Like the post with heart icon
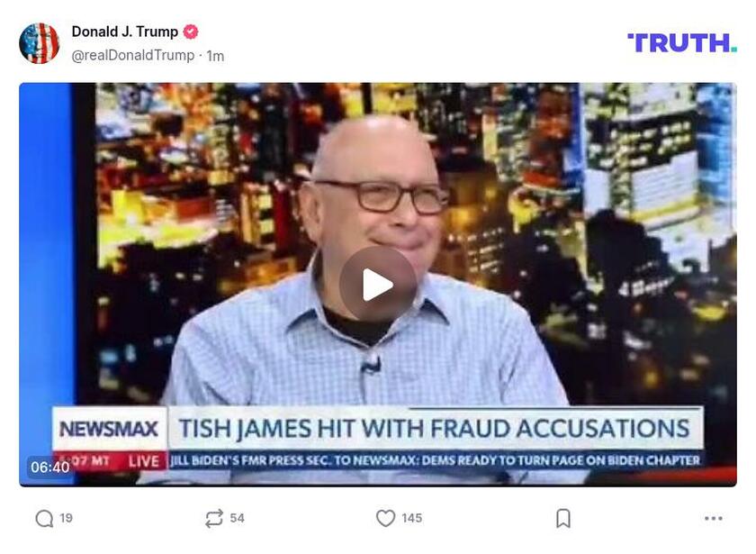The height and width of the screenshot is (554, 756). (385, 518)
